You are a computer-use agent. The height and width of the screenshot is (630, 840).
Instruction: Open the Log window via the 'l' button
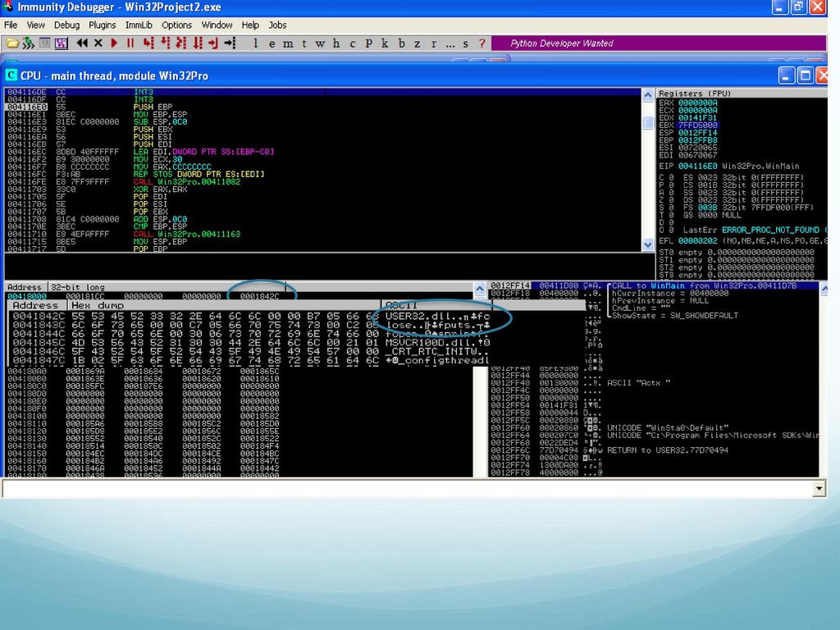coord(256,43)
